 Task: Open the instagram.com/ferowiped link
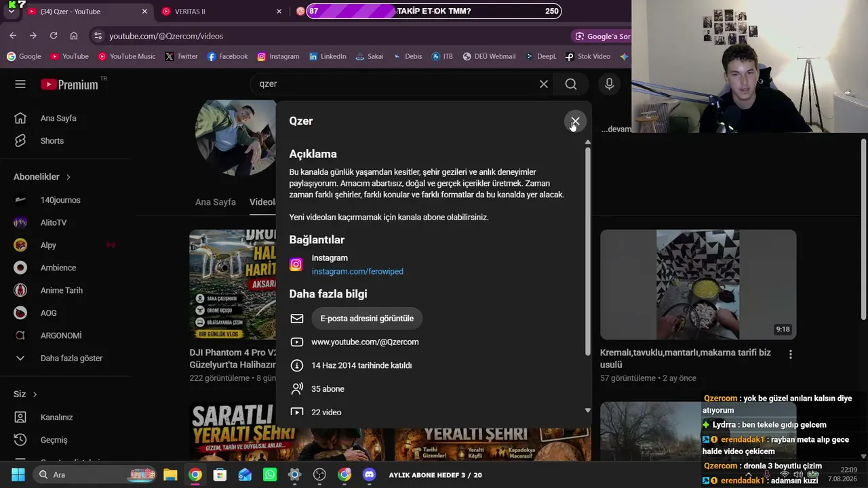click(357, 271)
